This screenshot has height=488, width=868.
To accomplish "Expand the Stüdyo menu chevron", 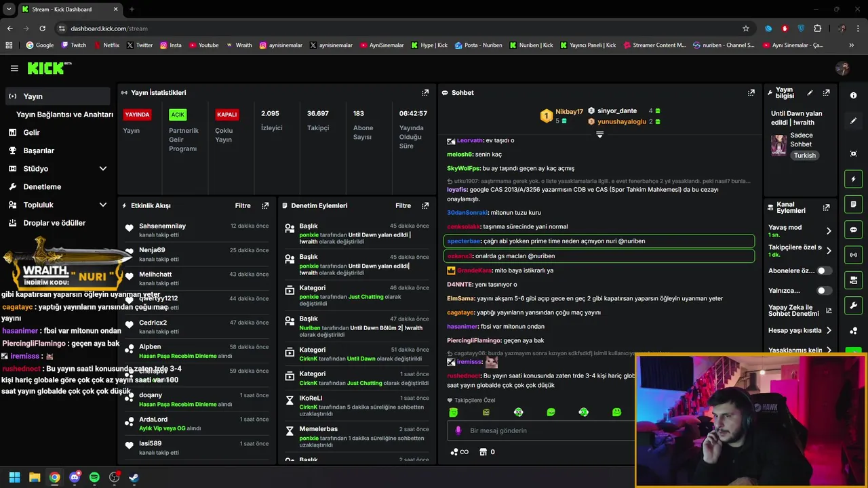I will click(x=103, y=169).
